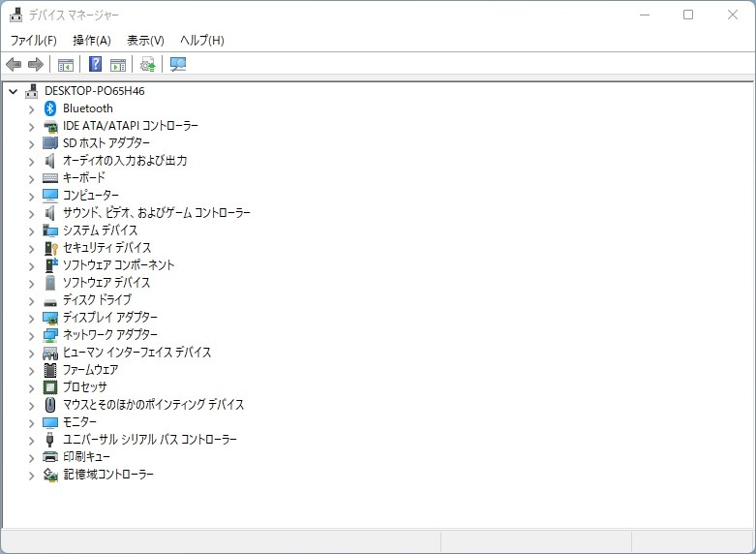Click the ディスク ドライブ icon
The height and width of the screenshot is (554, 756).
pos(50,302)
